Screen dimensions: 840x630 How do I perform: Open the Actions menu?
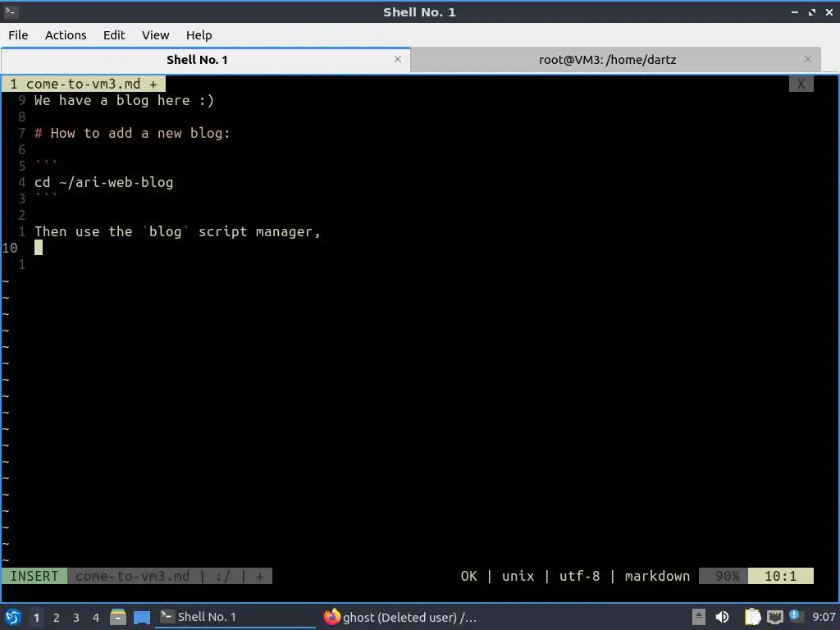click(x=66, y=35)
